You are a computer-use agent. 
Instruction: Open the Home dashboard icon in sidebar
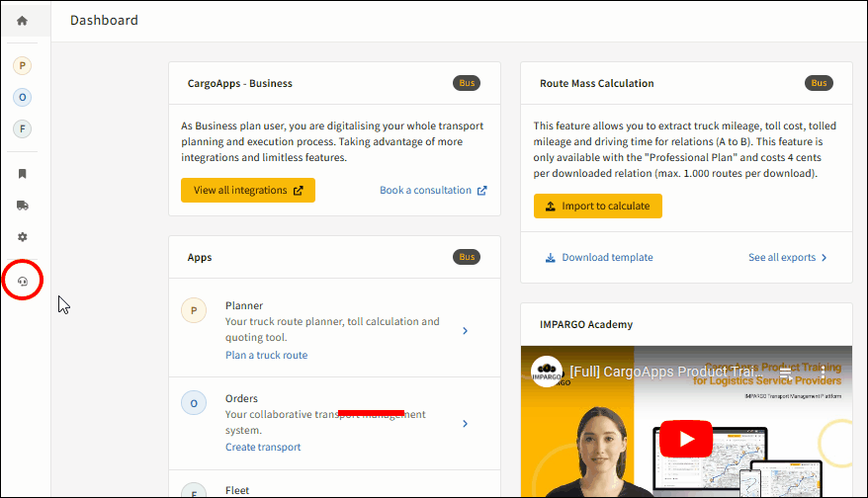tap(22, 21)
